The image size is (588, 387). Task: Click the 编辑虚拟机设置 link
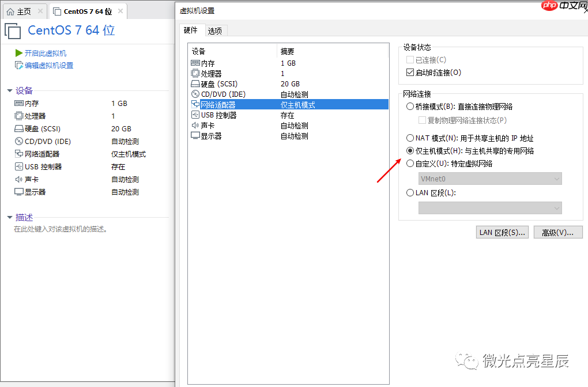pos(49,66)
